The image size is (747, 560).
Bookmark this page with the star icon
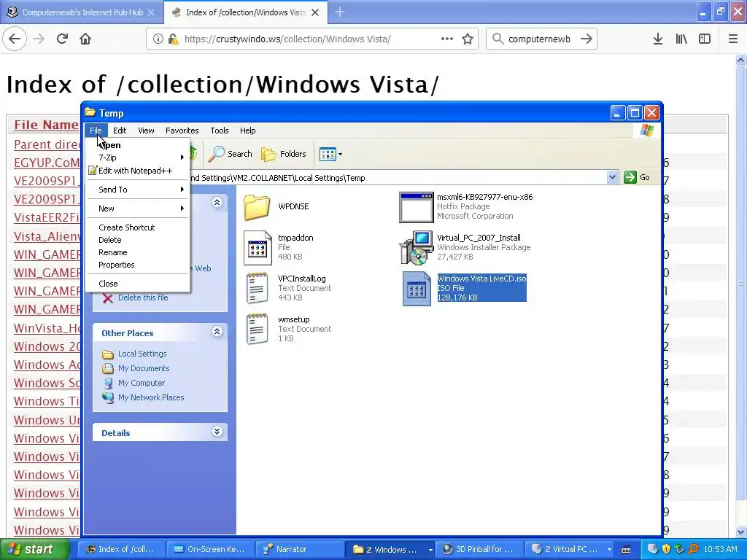(468, 39)
